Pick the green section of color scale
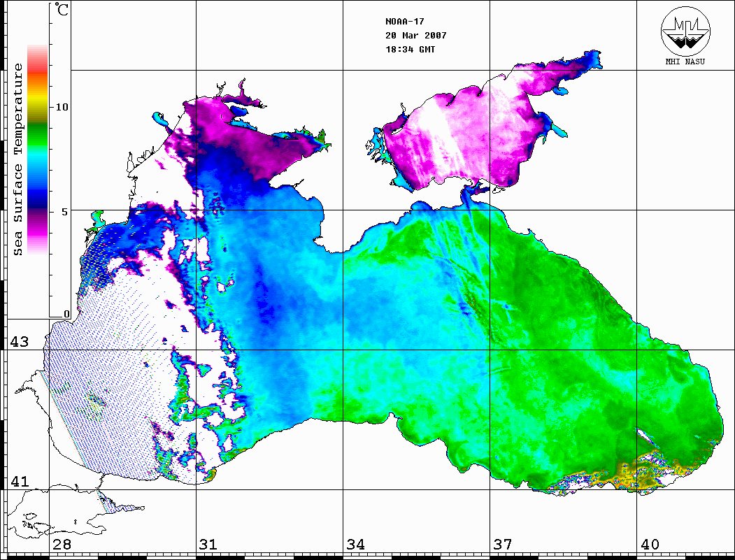 click(38, 134)
